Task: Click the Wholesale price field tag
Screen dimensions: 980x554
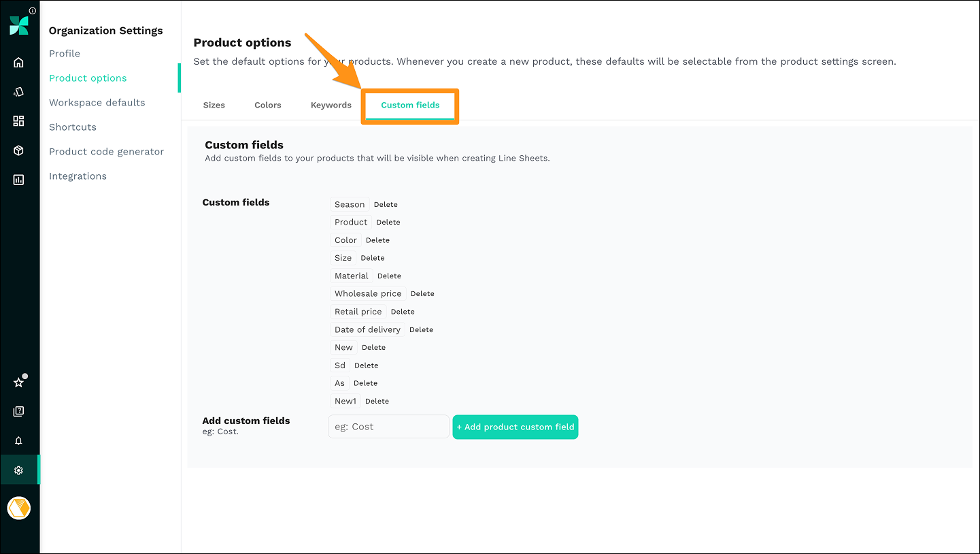Action: click(x=368, y=293)
